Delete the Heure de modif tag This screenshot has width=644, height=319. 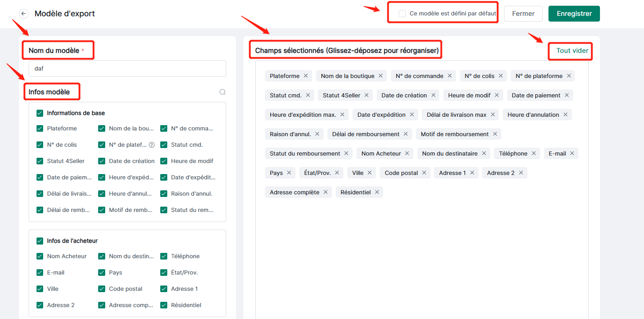tap(497, 95)
